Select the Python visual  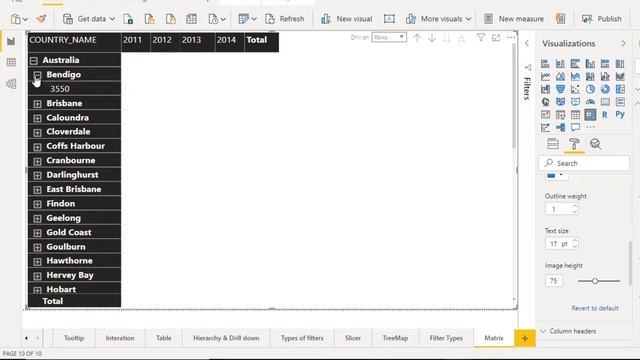(x=620, y=115)
